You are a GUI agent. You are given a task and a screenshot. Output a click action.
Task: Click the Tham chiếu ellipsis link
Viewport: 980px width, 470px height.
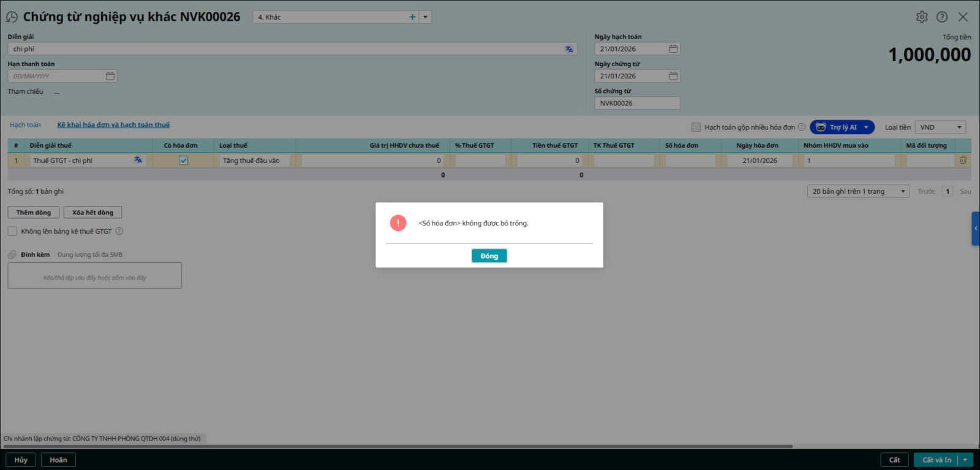click(x=57, y=92)
